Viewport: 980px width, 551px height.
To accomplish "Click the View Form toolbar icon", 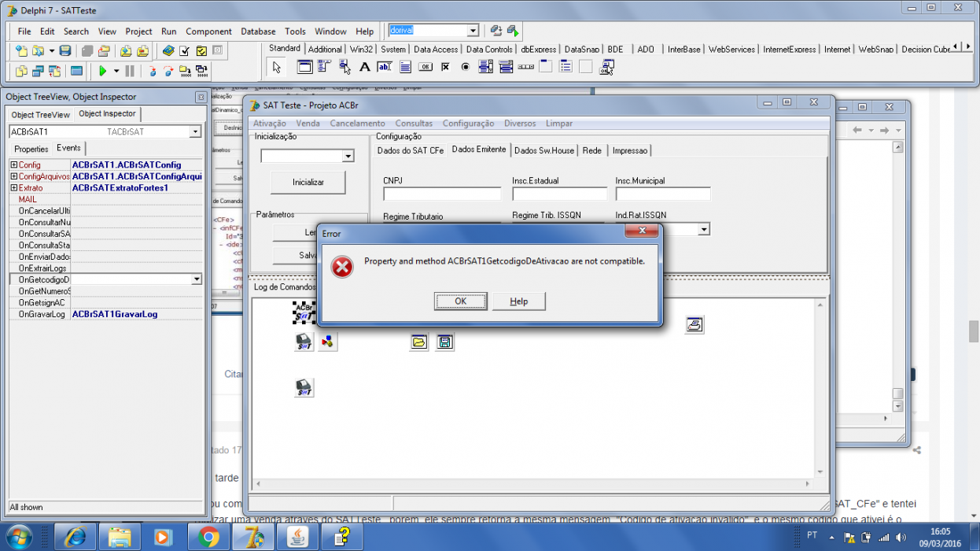I will coord(38,71).
